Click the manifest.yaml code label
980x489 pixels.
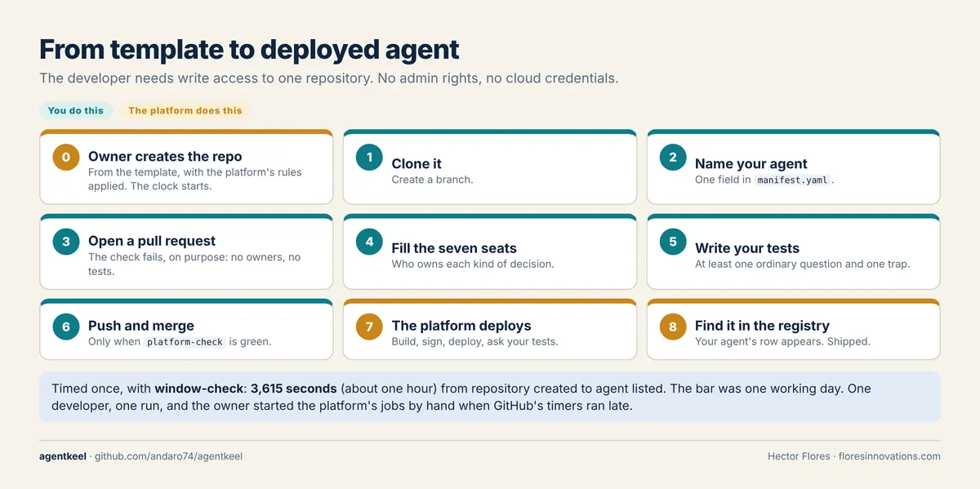point(793,180)
